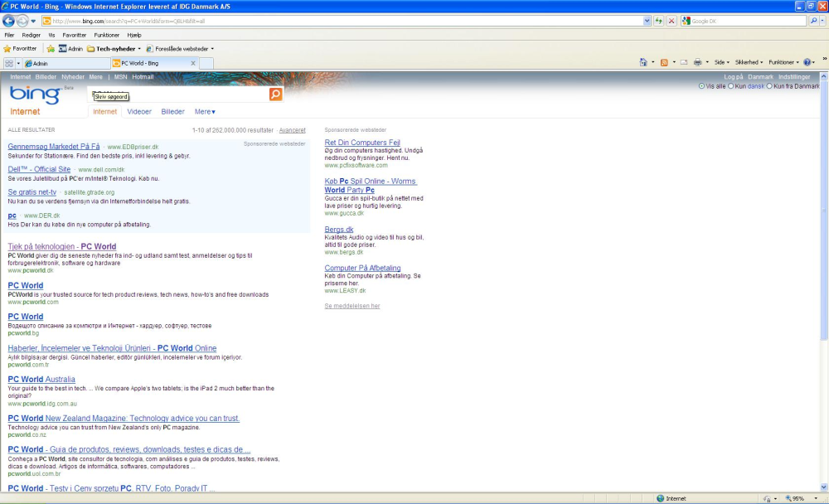
Task: Click the Read Mail envelope icon
Action: [x=684, y=62]
